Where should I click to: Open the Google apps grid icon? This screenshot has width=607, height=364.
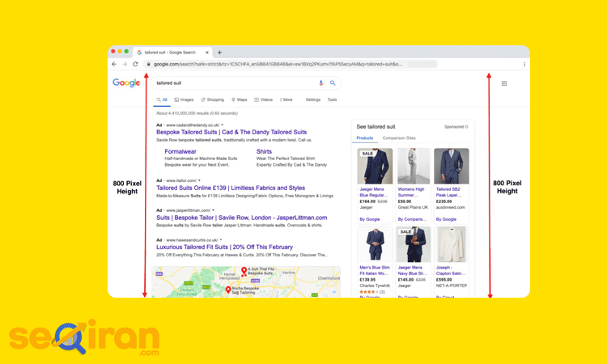pos(504,83)
